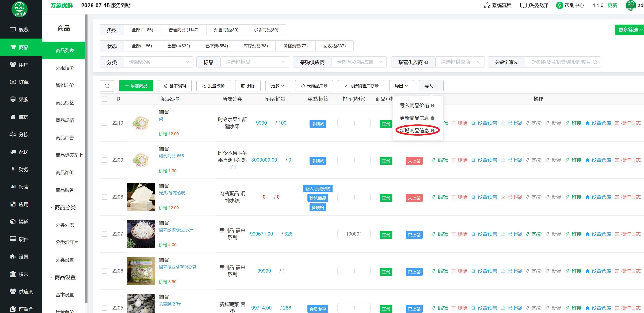The width and height of the screenshot is (644, 313).
Task: Check the checkbox for product 2209
Action: pos(105,160)
